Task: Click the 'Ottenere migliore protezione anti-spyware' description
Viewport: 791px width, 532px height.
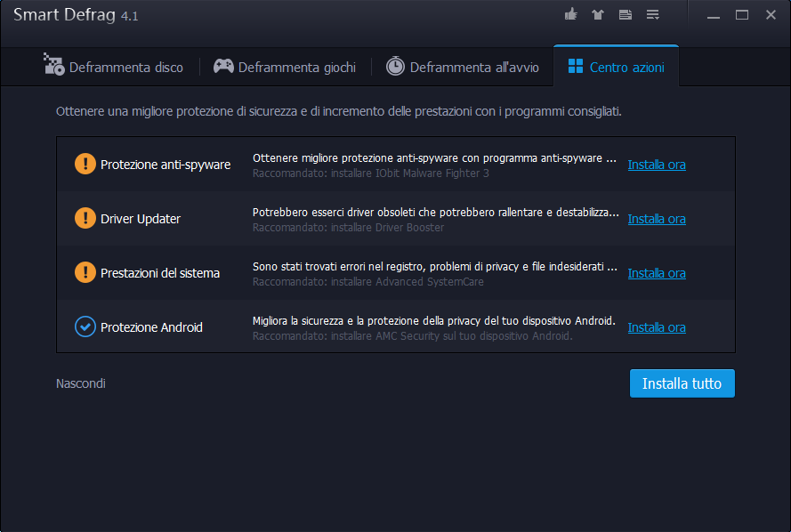Action: point(434,158)
